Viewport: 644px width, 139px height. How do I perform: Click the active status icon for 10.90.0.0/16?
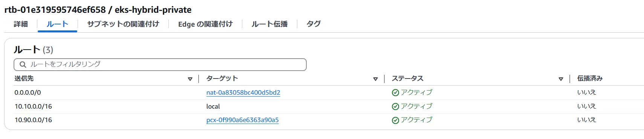(x=395, y=121)
